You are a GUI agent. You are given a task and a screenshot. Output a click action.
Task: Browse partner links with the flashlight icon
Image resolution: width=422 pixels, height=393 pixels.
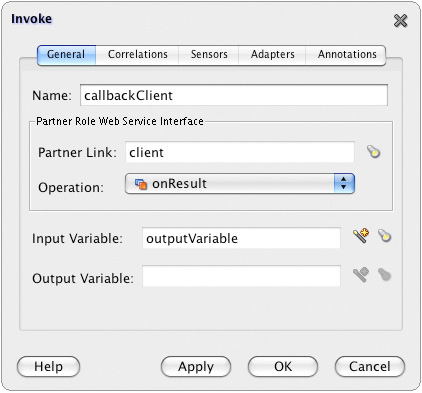point(374,152)
